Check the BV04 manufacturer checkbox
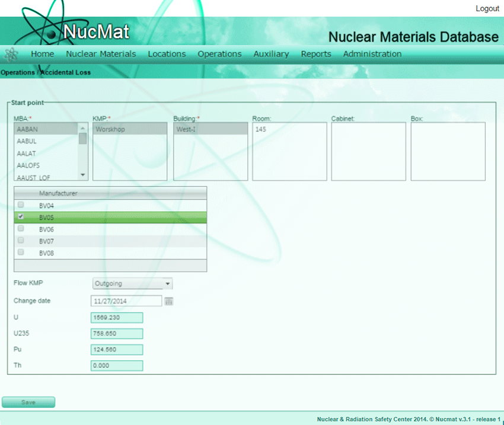Image resolution: width=504 pixels, height=425 pixels. coord(21,204)
